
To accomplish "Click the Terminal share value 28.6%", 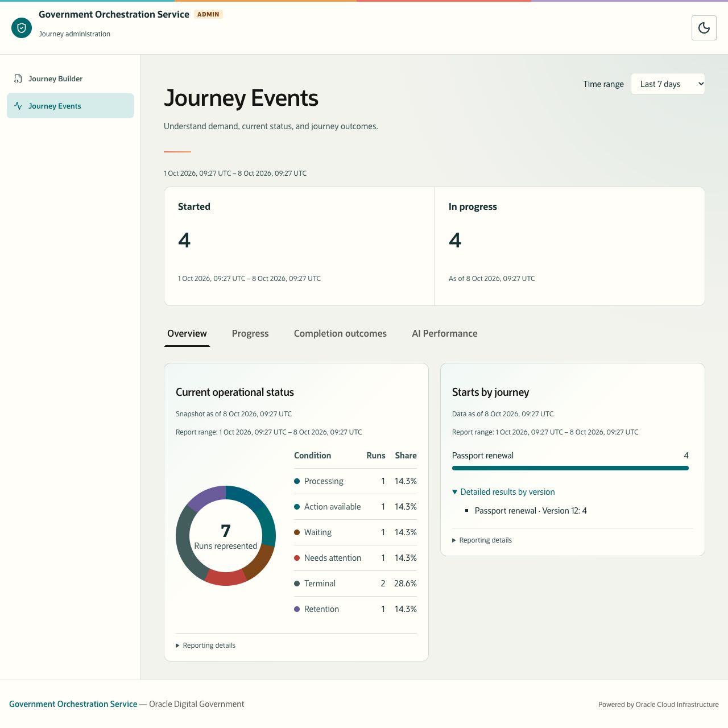I will (x=406, y=584).
